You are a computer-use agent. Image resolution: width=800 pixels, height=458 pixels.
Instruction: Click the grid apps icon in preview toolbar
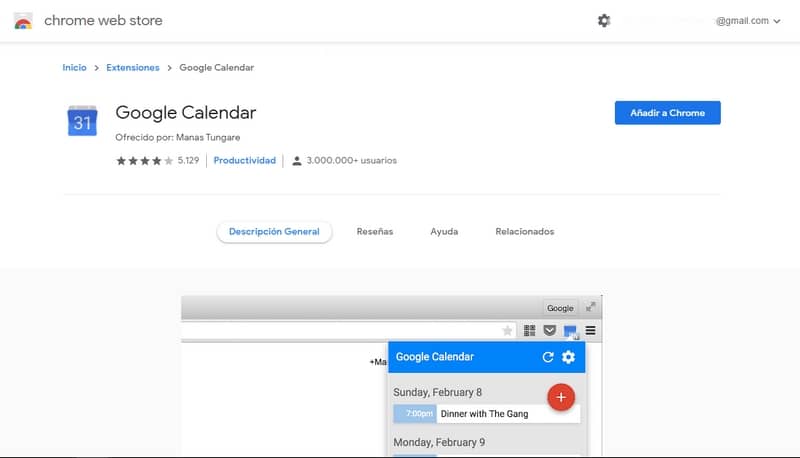coord(530,330)
